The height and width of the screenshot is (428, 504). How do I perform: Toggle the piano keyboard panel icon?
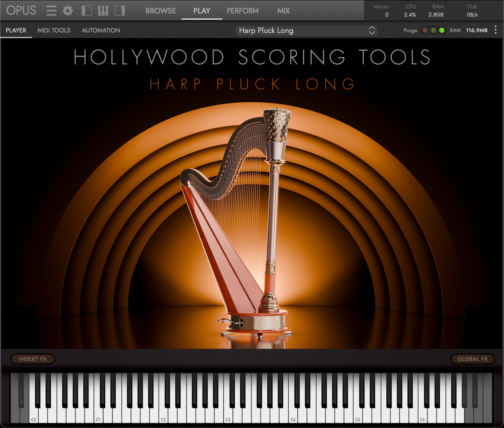(x=103, y=11)
